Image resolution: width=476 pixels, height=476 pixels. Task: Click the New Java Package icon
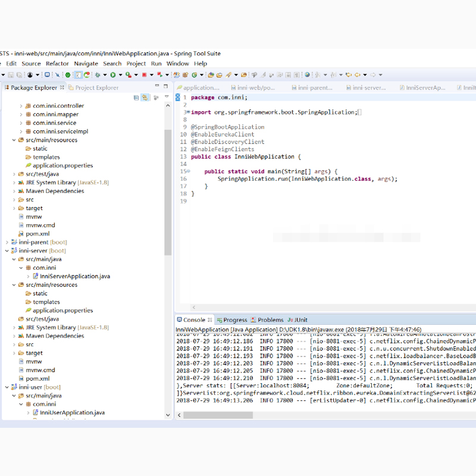185,75
